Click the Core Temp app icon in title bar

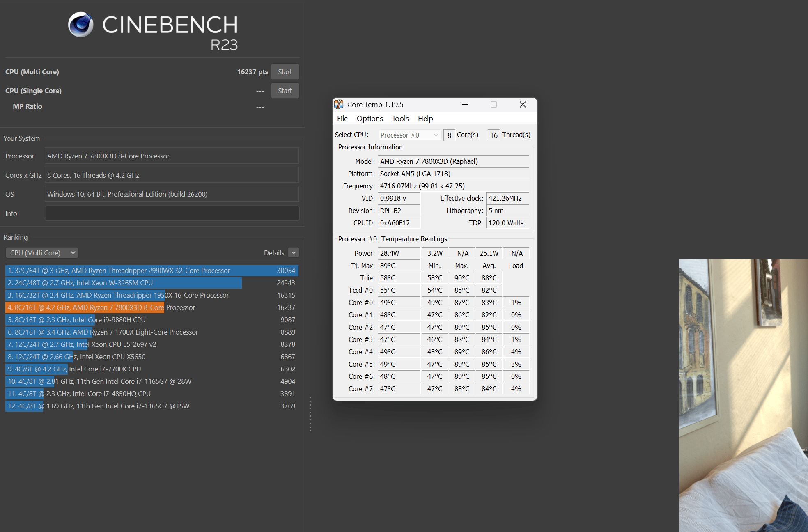(x=339, y=104)
